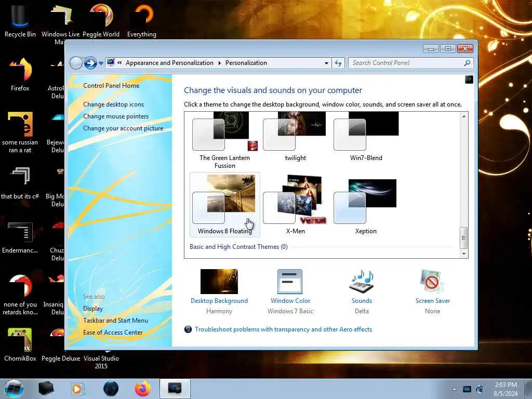Image resolution: width=532 pixels, height=399 pixels.
Task: Open the Peggle Deluxe desktop icon
Action: 60,344
